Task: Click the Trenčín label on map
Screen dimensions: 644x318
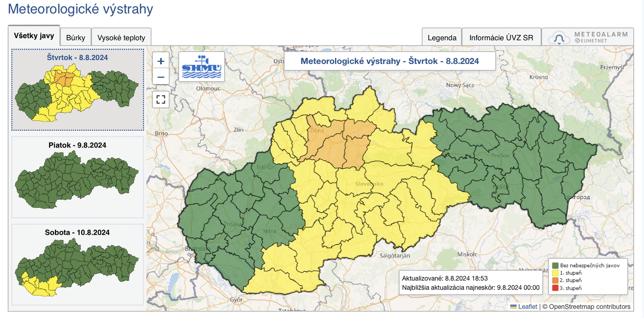Action: pos(266,167)
